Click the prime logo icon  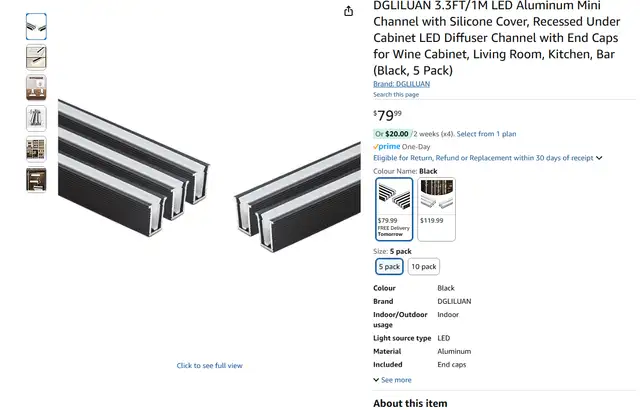pyautogui.click(x=387, y=146)
